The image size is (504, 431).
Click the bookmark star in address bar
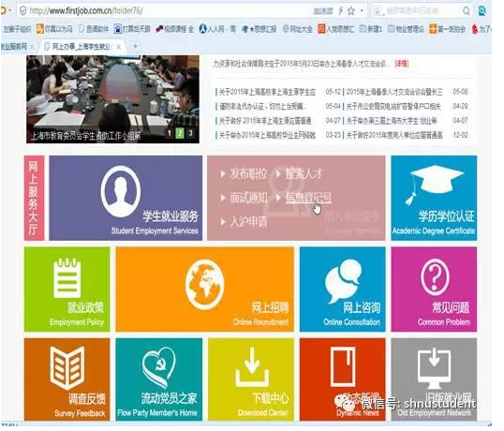(x=351, y=11)
